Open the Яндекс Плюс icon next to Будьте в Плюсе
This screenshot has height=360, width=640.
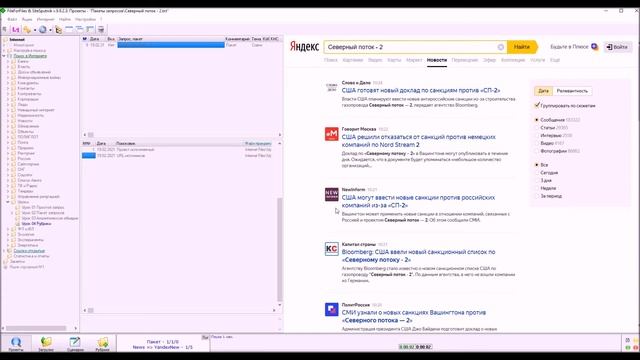coord(595,47)
